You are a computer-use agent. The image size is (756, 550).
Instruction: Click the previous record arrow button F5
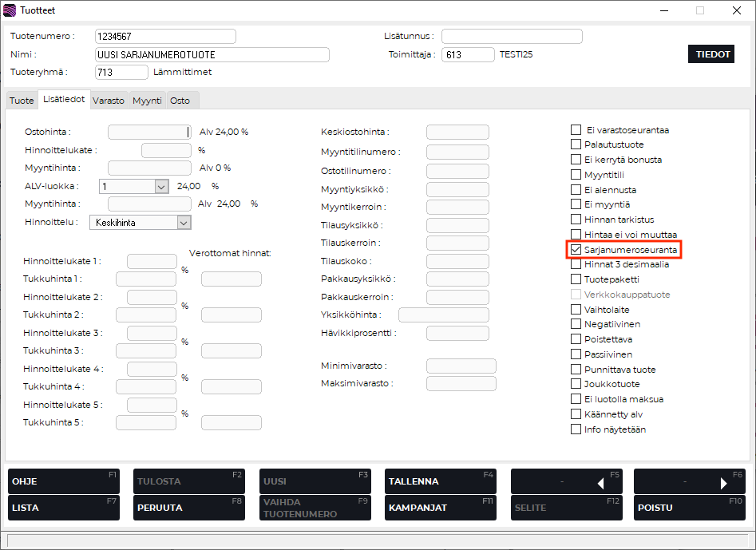tap(566, 482)
